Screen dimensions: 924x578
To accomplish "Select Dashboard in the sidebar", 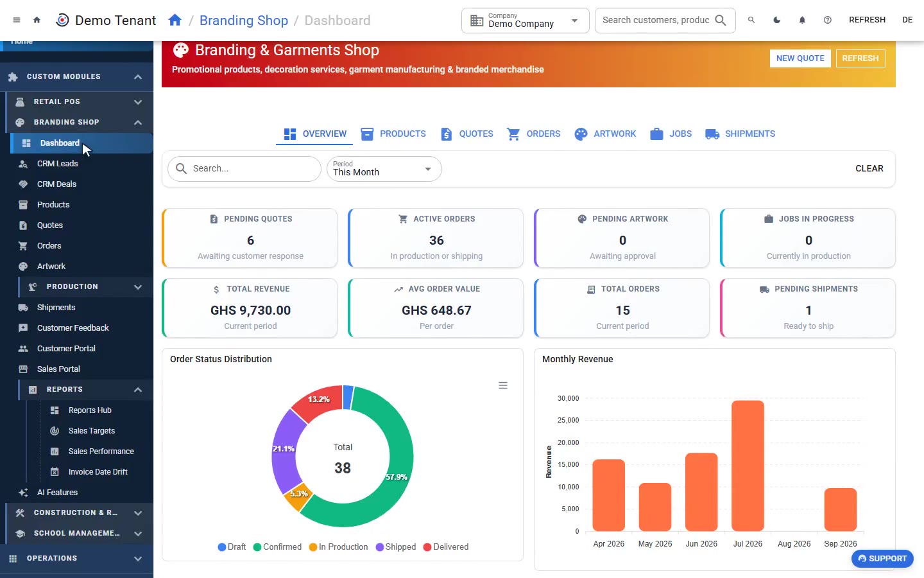I will 81,143.
